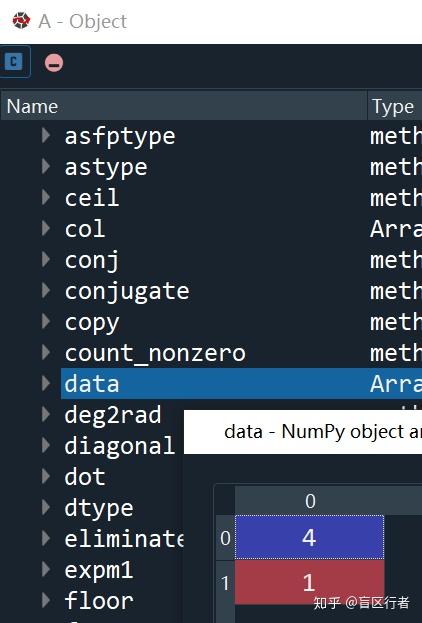Image resolution: width=422 pixels, height=623 pixels.
Task: Select the asfptype attribute name
Action: tap(120, 137)
